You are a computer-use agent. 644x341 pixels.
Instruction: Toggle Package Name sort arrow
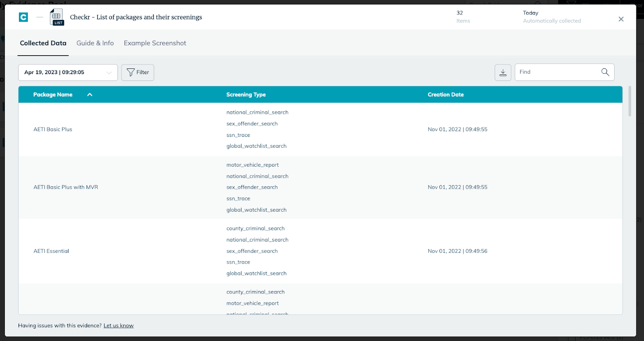[x=90, y=95]
